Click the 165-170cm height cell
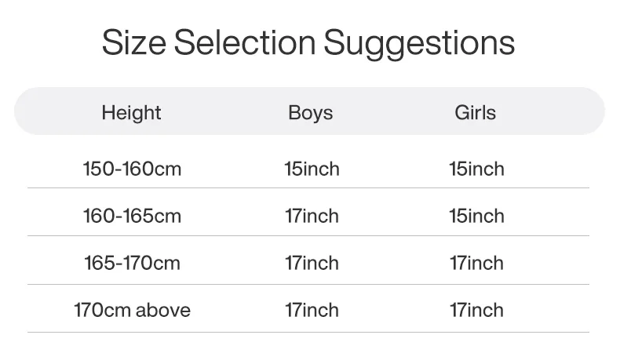This screenshot has width=620, height=364. [x=132, y=263]
